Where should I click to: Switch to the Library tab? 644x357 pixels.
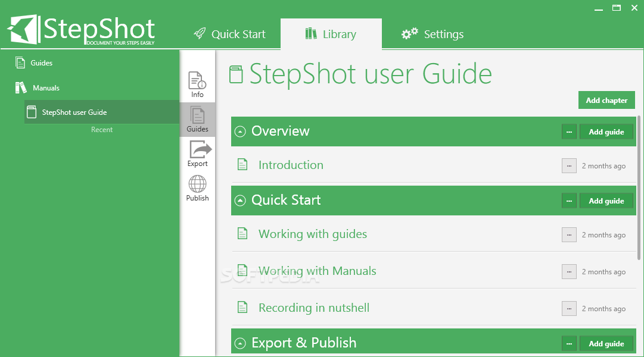point(331,34)
